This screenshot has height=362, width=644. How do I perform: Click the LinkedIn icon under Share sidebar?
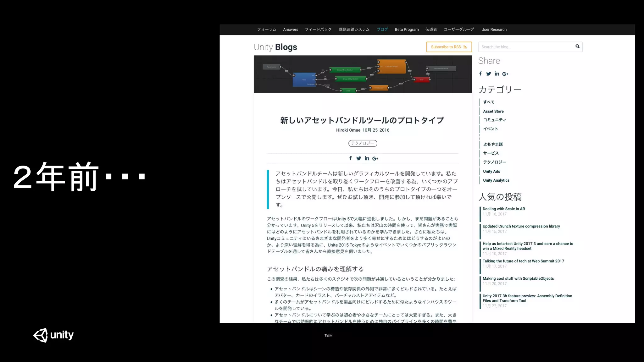point(497,74)
